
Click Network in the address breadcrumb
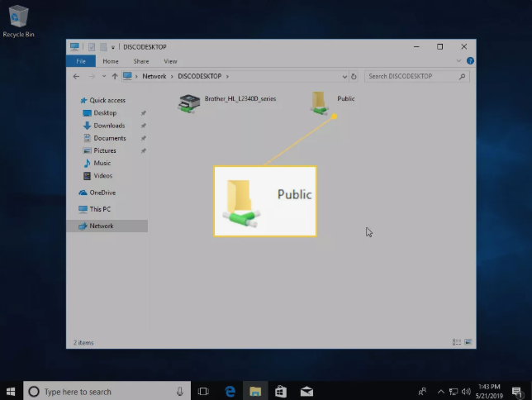(154, 76)
